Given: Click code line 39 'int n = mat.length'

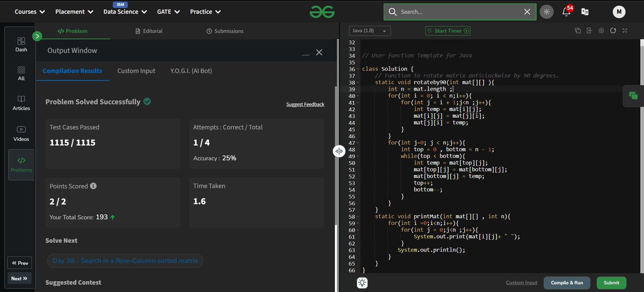Looking at the screenshot, I should [x=420, y=89].
